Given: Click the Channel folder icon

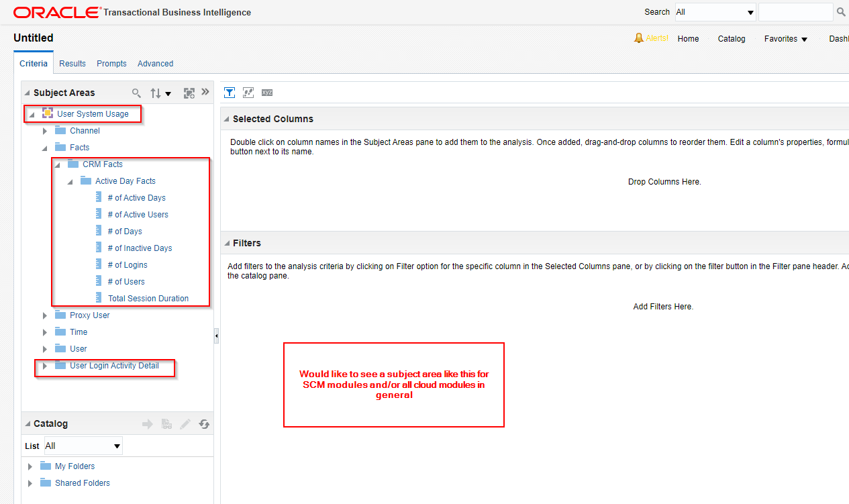Looking at the screenshot, I should (60, 130).
